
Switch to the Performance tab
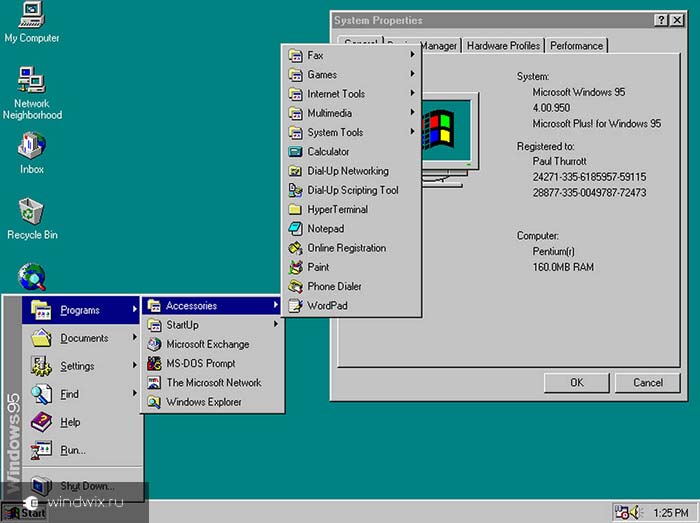pyautogui.click(x=576, y=46)
